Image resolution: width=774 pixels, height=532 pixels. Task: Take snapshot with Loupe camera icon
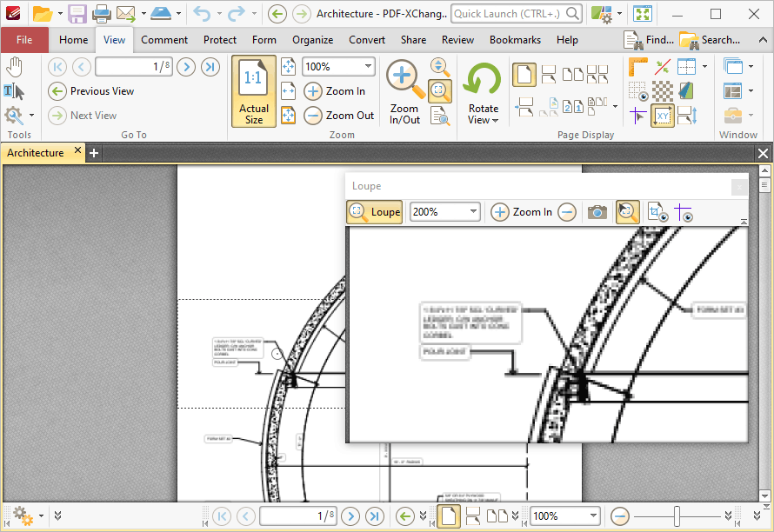click(x=597, y=212)
